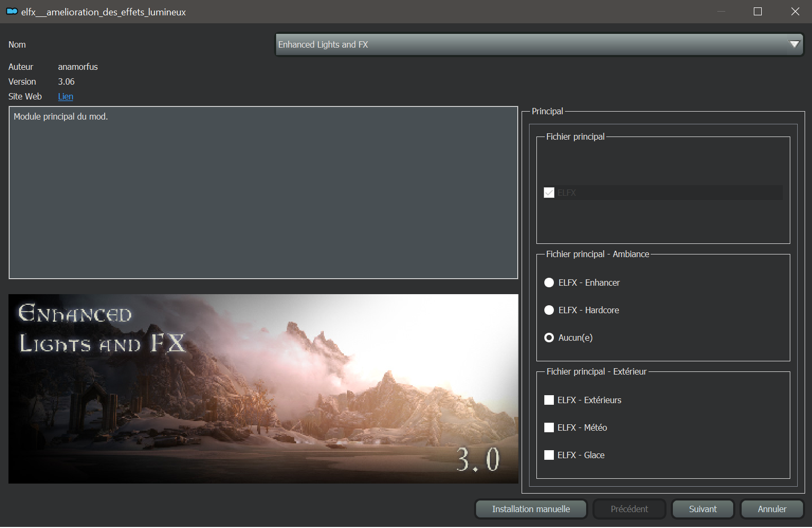Go to next step with Suivant

point(702,509)
